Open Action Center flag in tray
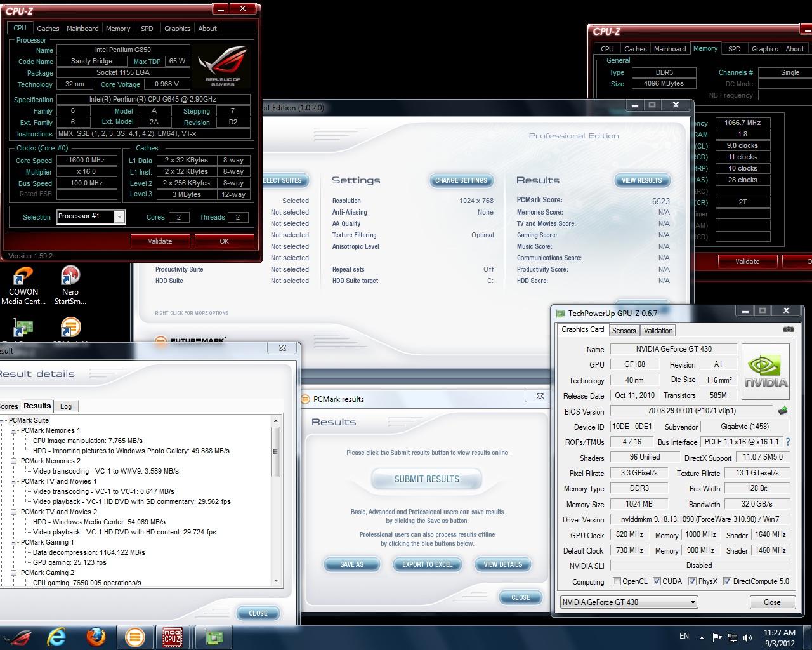 coord(717,637)
